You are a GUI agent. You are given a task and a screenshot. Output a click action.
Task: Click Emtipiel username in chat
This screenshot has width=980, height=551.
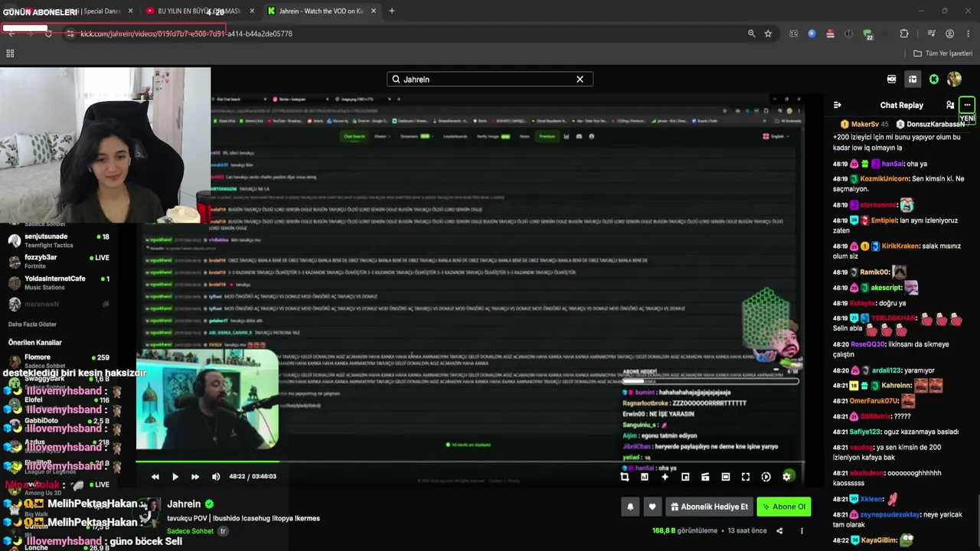(x=884, y=220)
